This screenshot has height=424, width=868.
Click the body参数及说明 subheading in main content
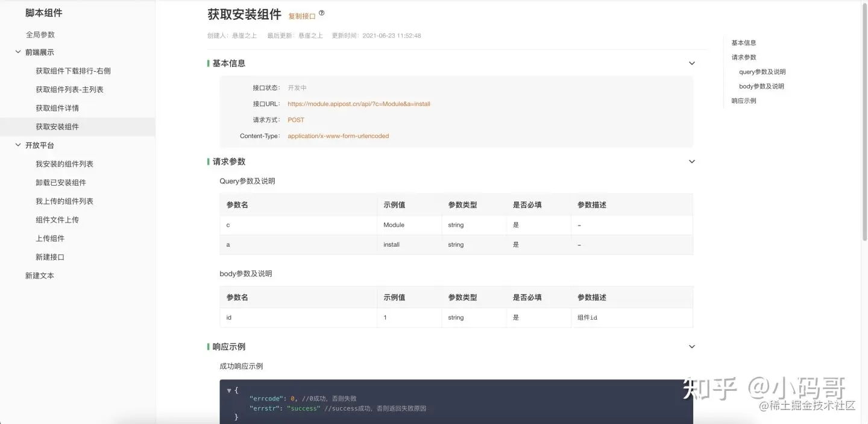(x=246, y=274)
